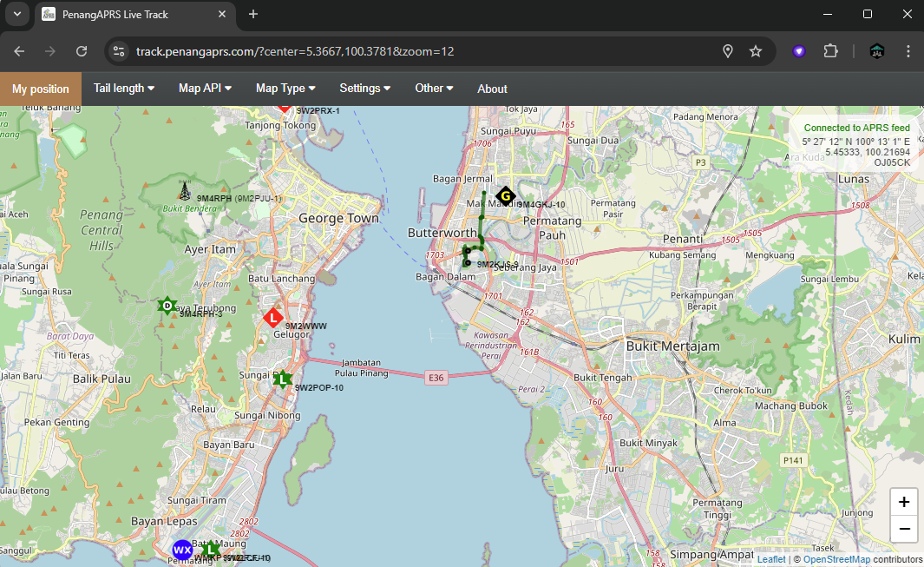Open the purple shield extension
Screen dimensions: 924x567
click(799, 51)
